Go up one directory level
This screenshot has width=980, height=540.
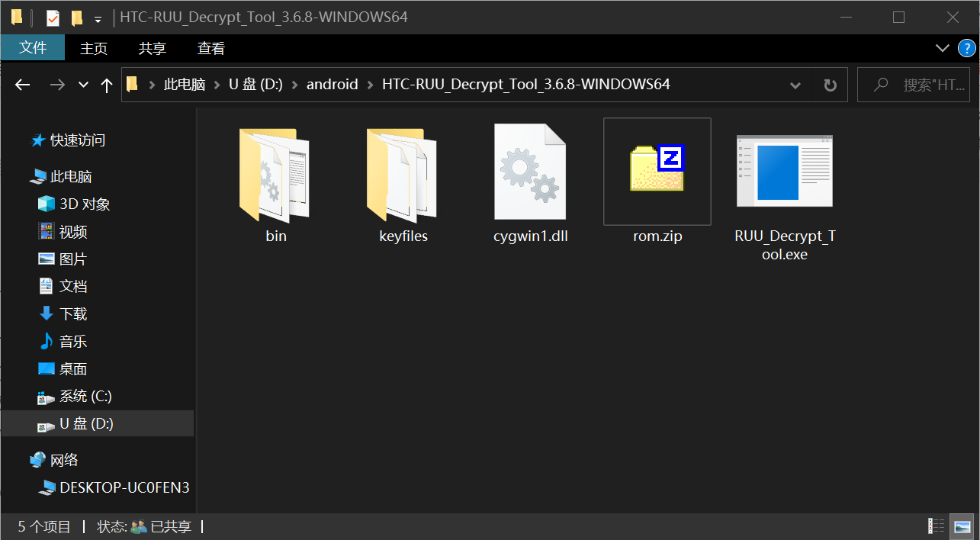pyautogui.click(x=107, y=85)
